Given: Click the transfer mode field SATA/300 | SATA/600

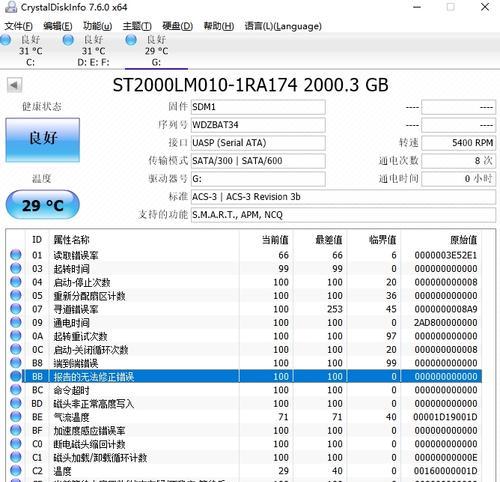Looking at the screenshot, I should click(258, 161).
